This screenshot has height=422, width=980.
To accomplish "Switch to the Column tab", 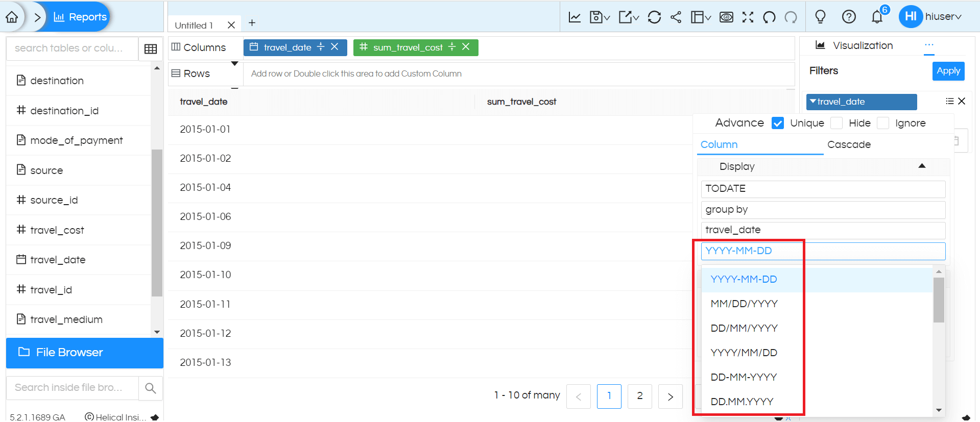I will click(719, 144).
